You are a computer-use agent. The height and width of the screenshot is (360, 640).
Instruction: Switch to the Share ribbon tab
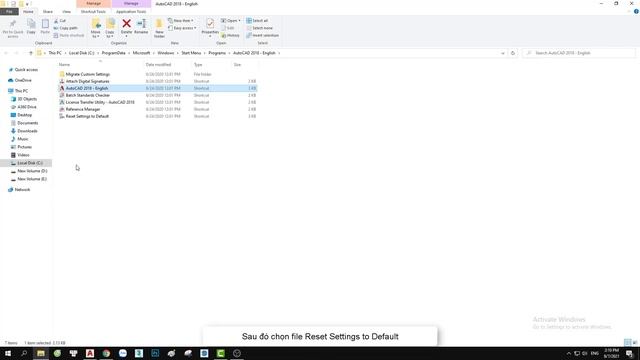pyautogui.click(x=48, y=11)
